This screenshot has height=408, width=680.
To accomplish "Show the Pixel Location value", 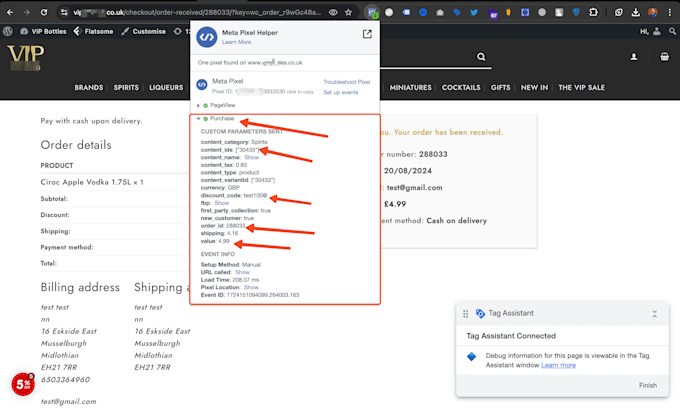I will tap(251, 287).
